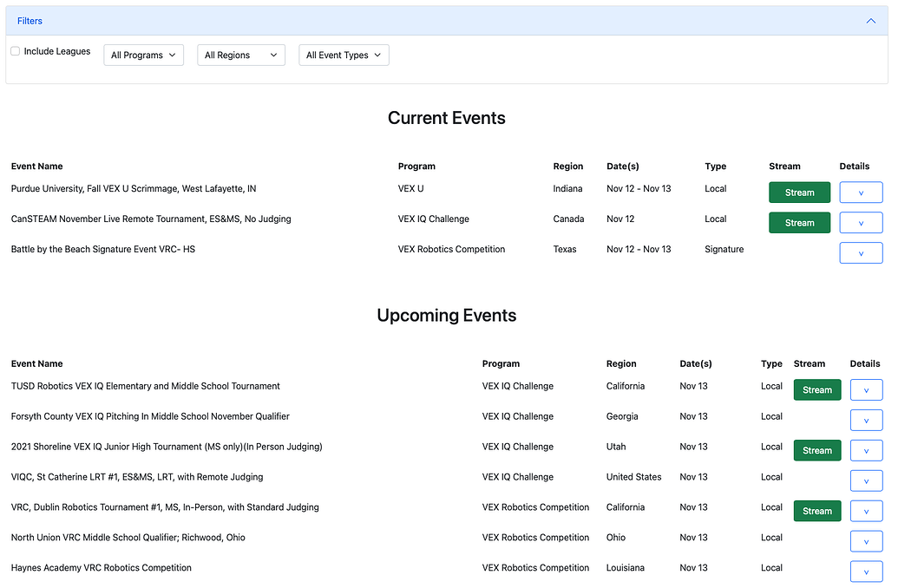898x588 pixels.
Task: Click Stream for TUSD Robotics VEX IQ Tournament
Action: pos(816,389)
